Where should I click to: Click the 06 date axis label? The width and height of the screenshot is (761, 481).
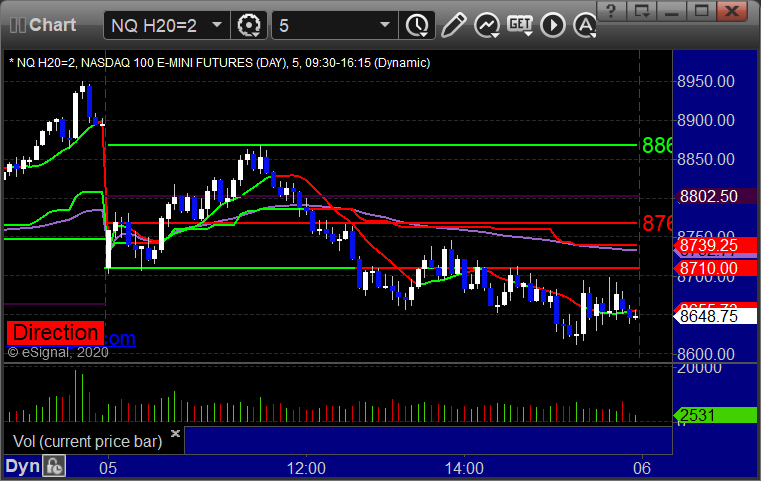pos(642,468)
